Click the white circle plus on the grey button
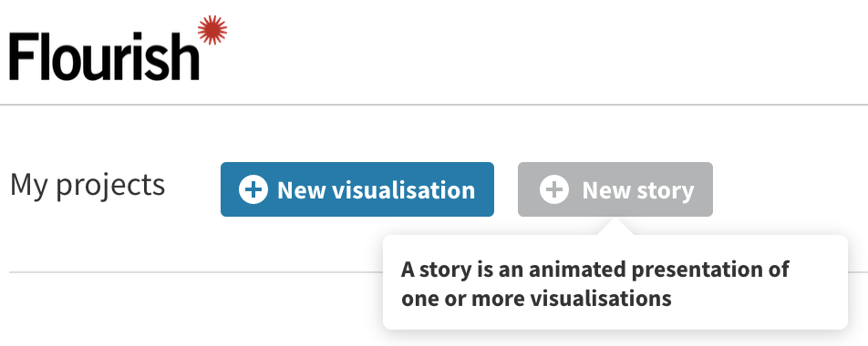Image resolution: width=868 pixels, height=346 pixels. click(x=554, y=189)
